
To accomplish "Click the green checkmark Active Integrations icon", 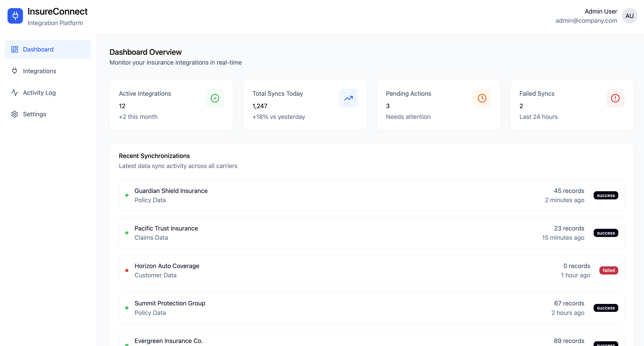I will point(215,98).
